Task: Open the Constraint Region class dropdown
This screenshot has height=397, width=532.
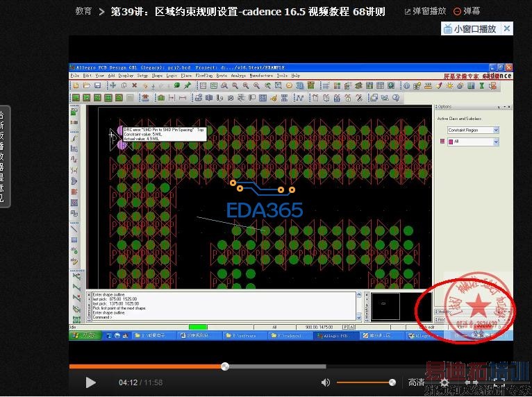Action: click(473, 130)
